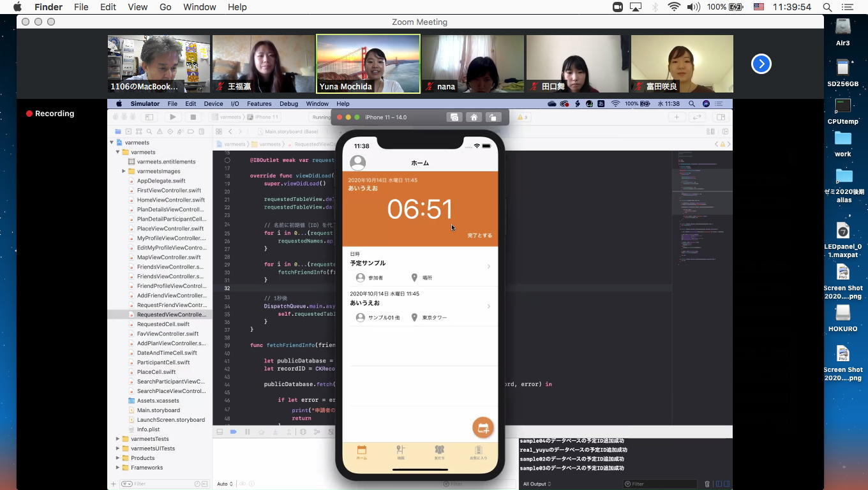Click the simulator rotate device icon

(493, 117)
